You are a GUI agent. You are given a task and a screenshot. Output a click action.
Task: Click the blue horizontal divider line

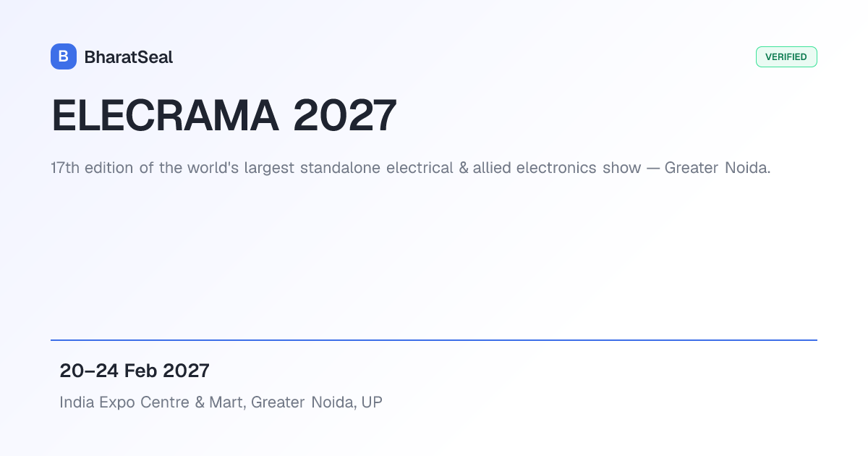(434, 340)
